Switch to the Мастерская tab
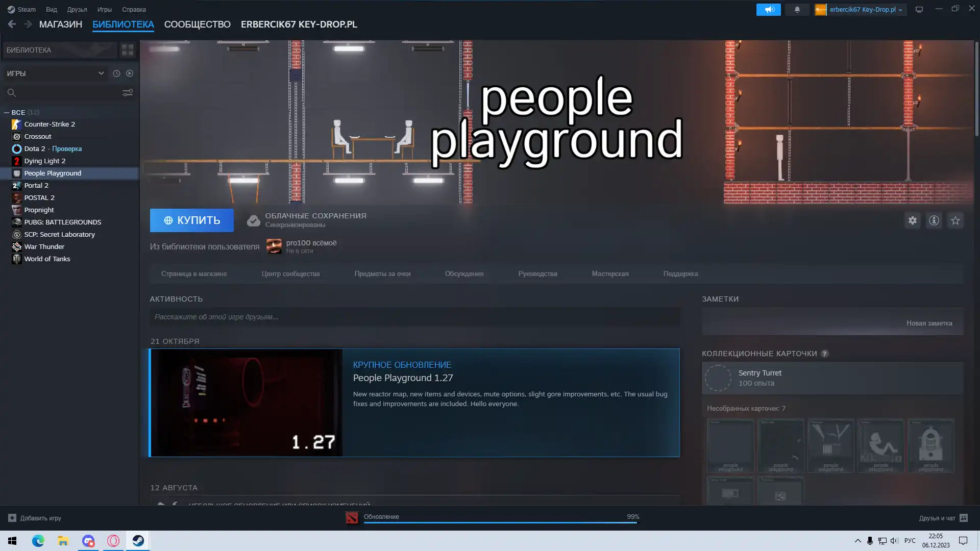980x551 pixels. [610, 274]
